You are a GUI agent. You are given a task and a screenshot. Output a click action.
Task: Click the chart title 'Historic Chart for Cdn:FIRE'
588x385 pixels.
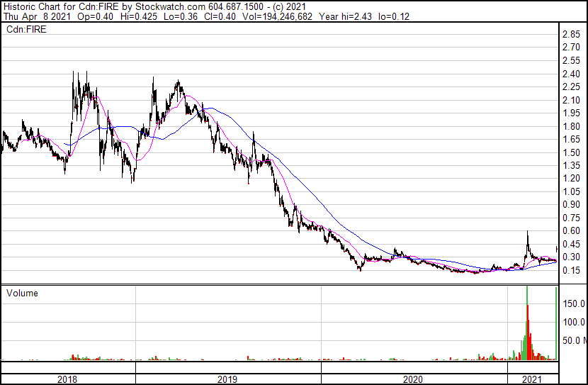pyautogui.click(x=61, y=7)
